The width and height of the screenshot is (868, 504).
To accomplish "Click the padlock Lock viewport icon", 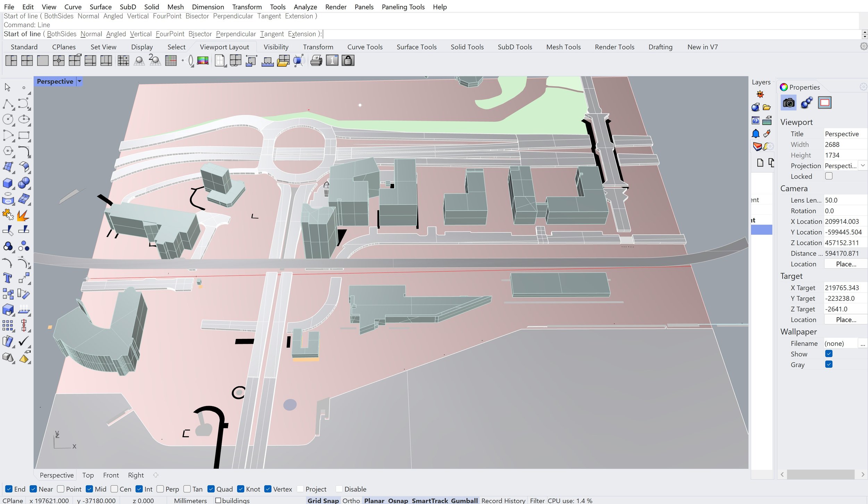I will 348,61.
